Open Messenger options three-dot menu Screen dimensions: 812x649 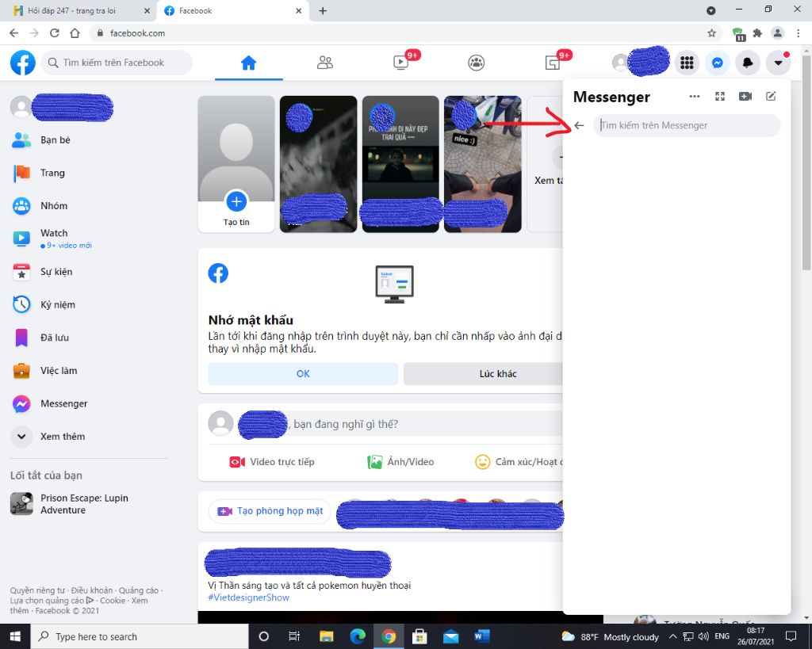click(695, 96)
